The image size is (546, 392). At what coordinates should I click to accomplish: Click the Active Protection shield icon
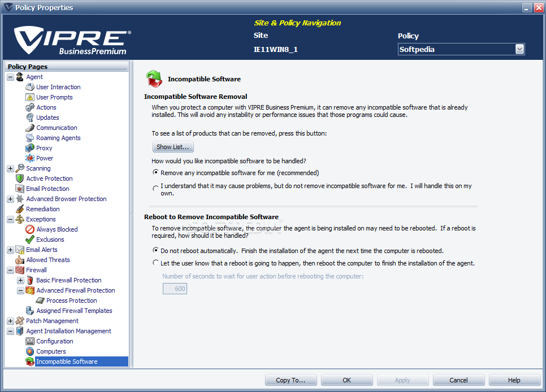[20, 178]
